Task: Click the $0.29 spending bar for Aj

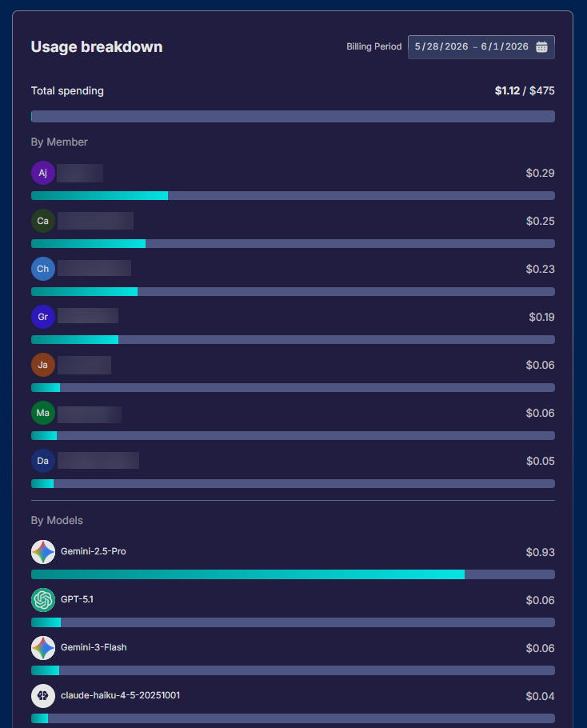Action: tap(293, 195)
